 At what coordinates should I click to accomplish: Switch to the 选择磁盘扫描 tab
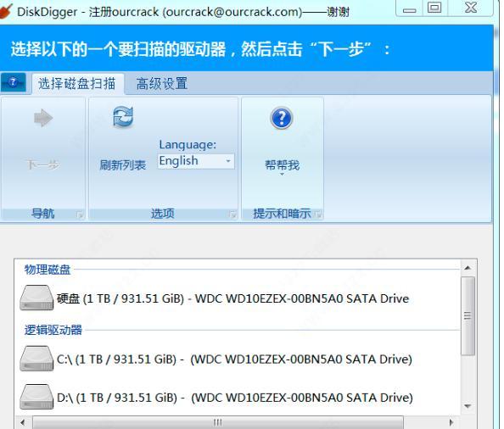[x=77, y=83]
